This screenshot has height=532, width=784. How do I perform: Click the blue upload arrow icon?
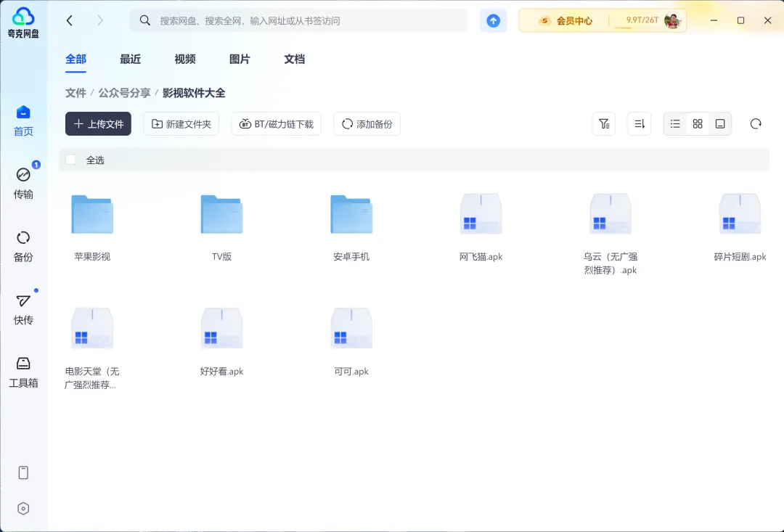coord(493,20)
